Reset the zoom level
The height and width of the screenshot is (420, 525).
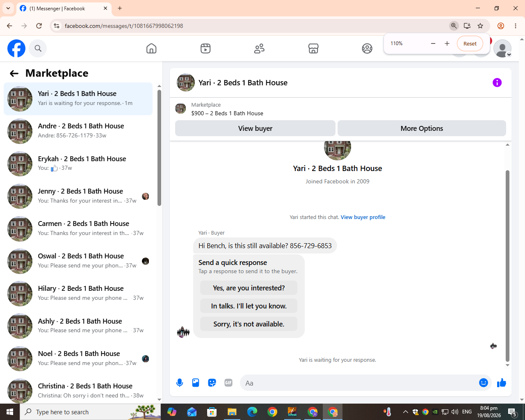coord(470,43)
